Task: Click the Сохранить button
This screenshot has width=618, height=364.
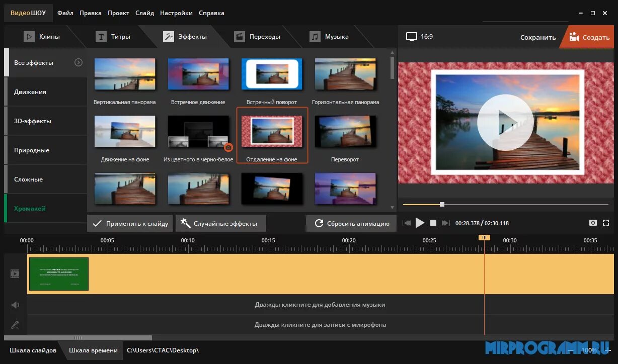Action: [538, 37]
